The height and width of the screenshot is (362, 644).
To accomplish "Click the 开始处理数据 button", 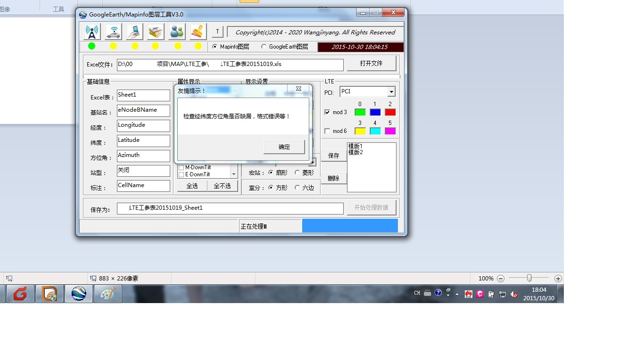I will pyautogui.click(x=372, y=207).
